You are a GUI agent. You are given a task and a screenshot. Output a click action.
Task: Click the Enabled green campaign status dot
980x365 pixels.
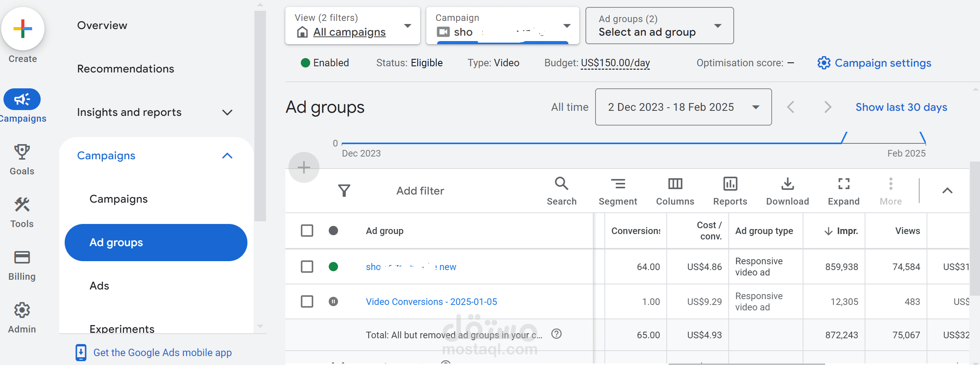(x=305, y=63)
